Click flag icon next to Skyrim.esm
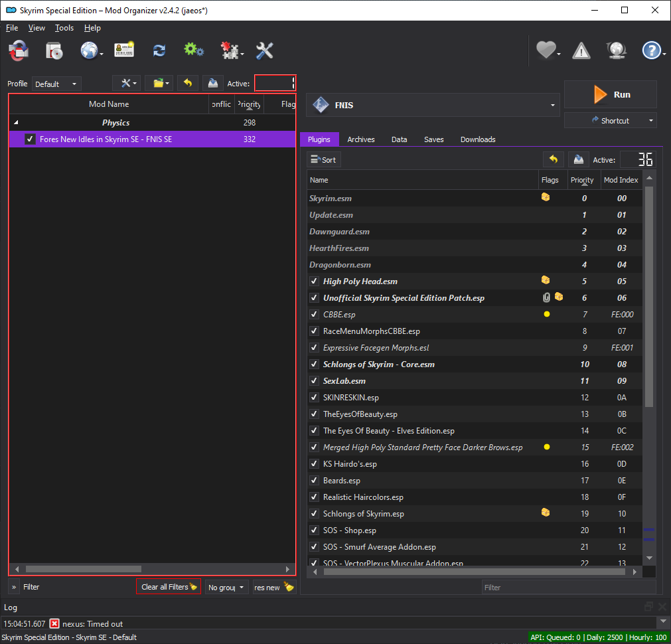Viewport: 671px width, 644px height. click(x=546, y=197)
